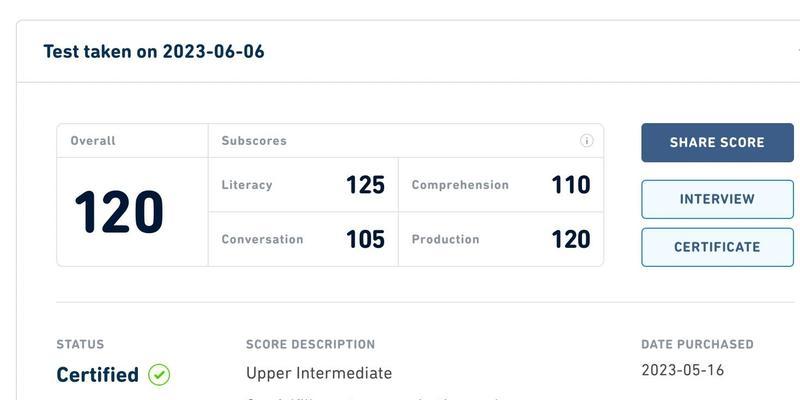Image resolution: width=800 pixels, height=400 pixels.
Task: Click the green Certified checkmark icon
Action: (x=159, y=375)
